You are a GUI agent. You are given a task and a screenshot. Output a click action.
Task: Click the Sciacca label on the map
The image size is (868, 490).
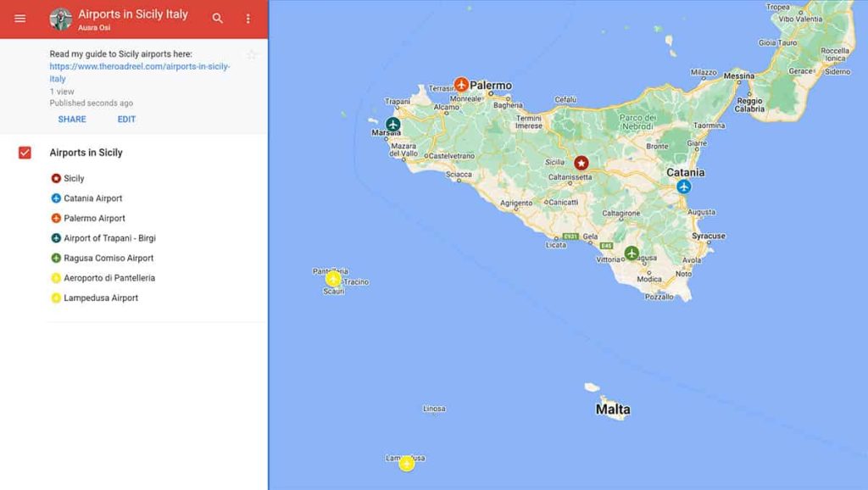point(459,175)
